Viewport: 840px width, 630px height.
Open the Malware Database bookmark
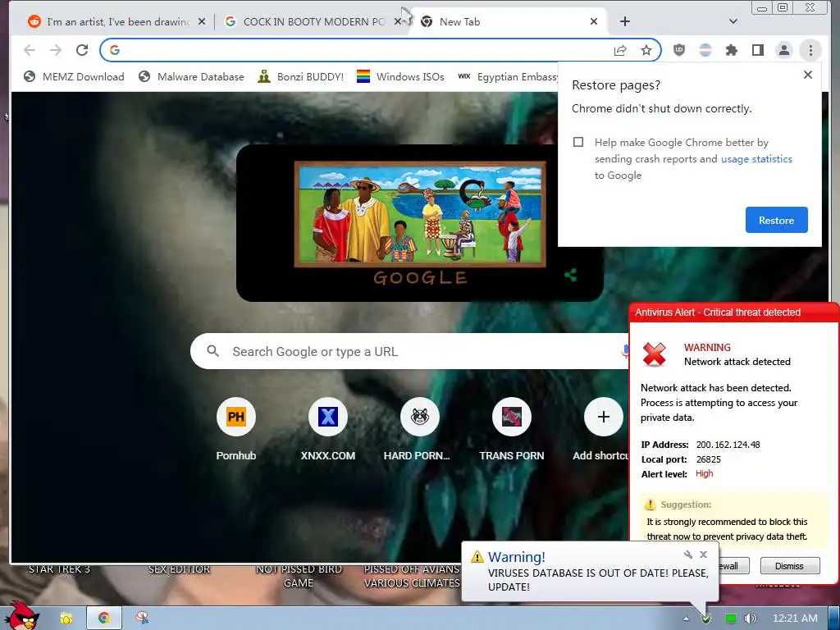tap(191, 76)
